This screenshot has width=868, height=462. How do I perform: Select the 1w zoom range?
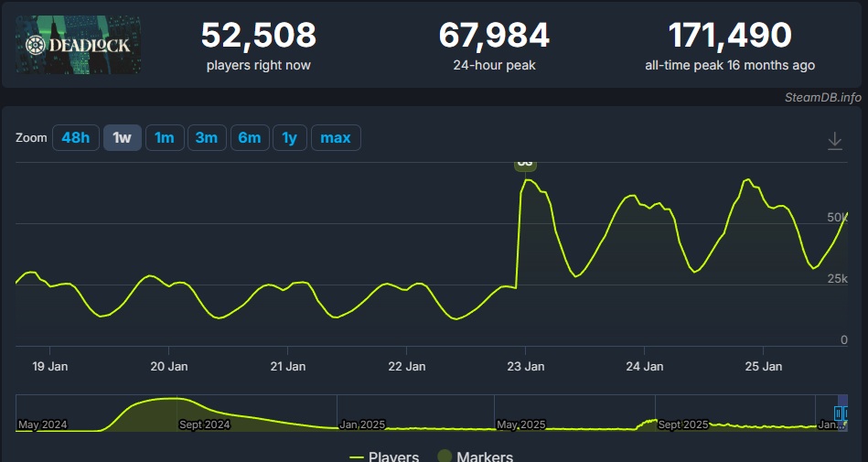(x=123, y=138)
